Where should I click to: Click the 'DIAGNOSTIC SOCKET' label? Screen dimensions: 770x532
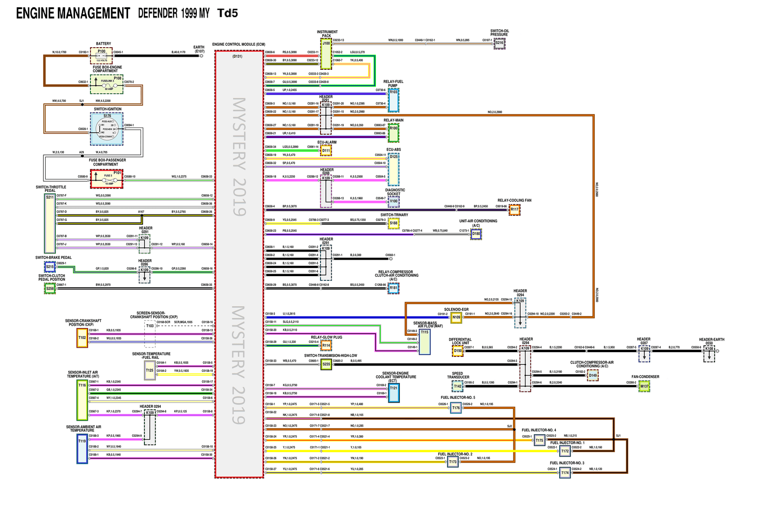(x=395, y=192)
